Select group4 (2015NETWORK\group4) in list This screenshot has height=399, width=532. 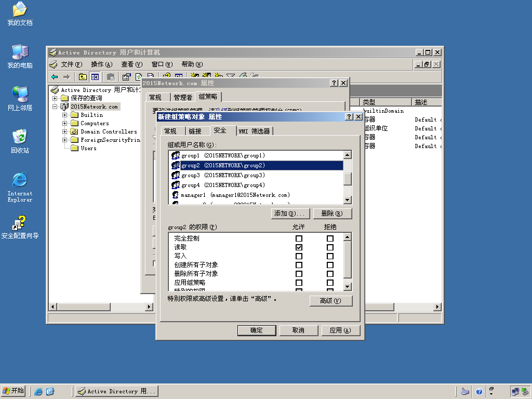[256, 185]
